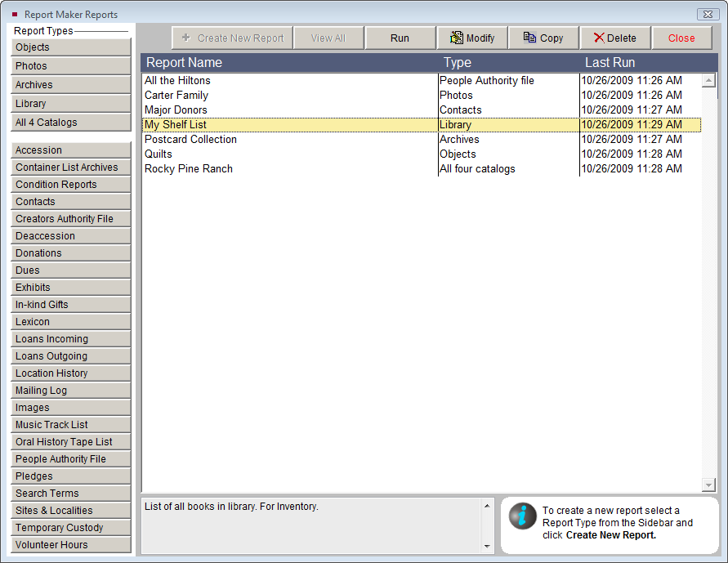Click inside the report description text box
728x563 pixels.
pyautogui.click(x=310, y=523)
